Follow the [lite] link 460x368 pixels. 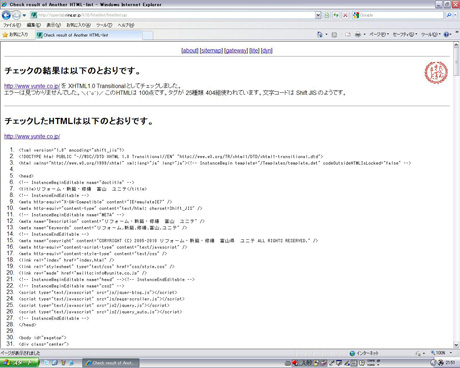[x=255, y=50]
